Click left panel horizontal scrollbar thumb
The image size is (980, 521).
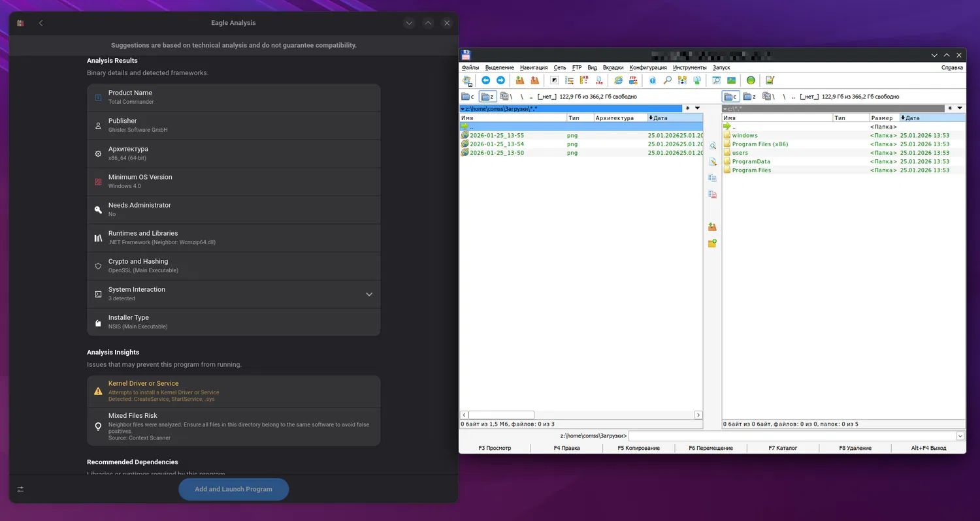tap(501, 415)
